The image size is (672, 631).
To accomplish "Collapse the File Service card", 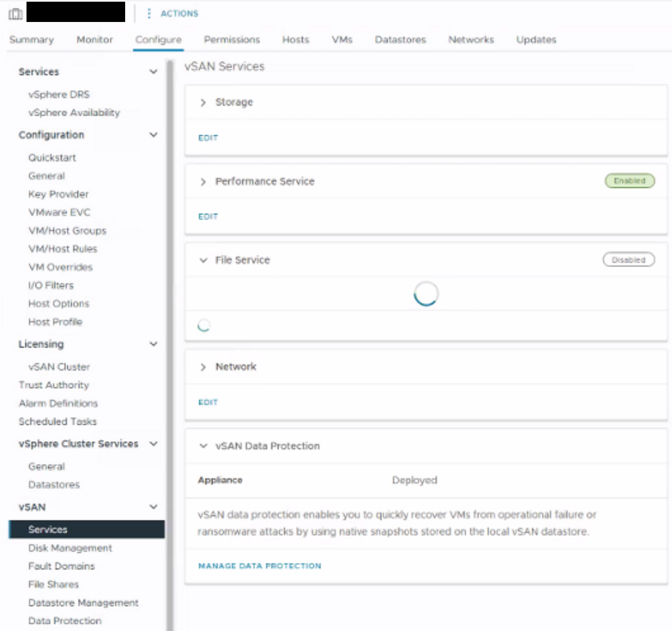I will coord(203,260).
